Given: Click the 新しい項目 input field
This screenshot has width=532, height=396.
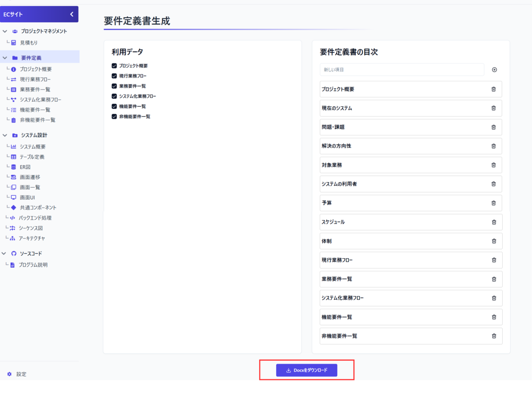Looking at the screenshot, I should pyautogui.click(x=402, y=70).
